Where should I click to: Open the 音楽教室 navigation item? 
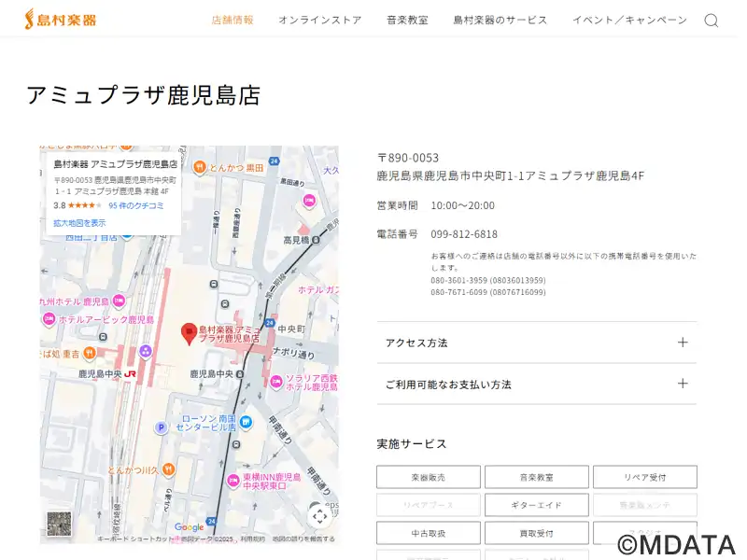407,21
